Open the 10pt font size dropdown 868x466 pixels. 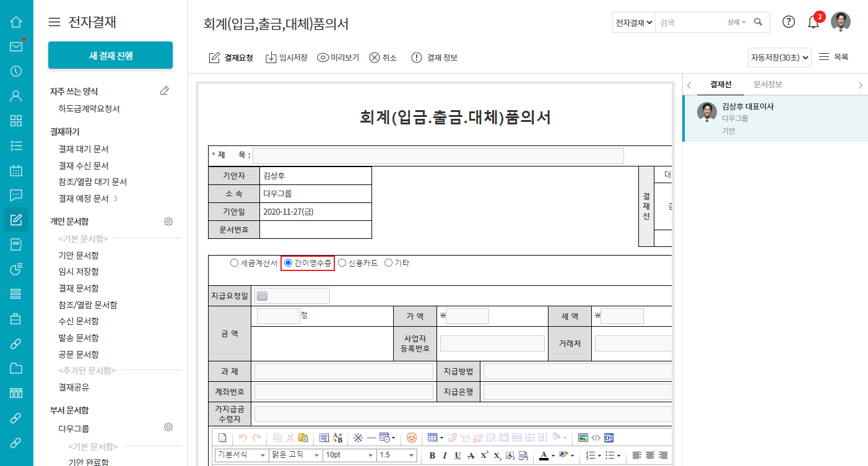349,455
